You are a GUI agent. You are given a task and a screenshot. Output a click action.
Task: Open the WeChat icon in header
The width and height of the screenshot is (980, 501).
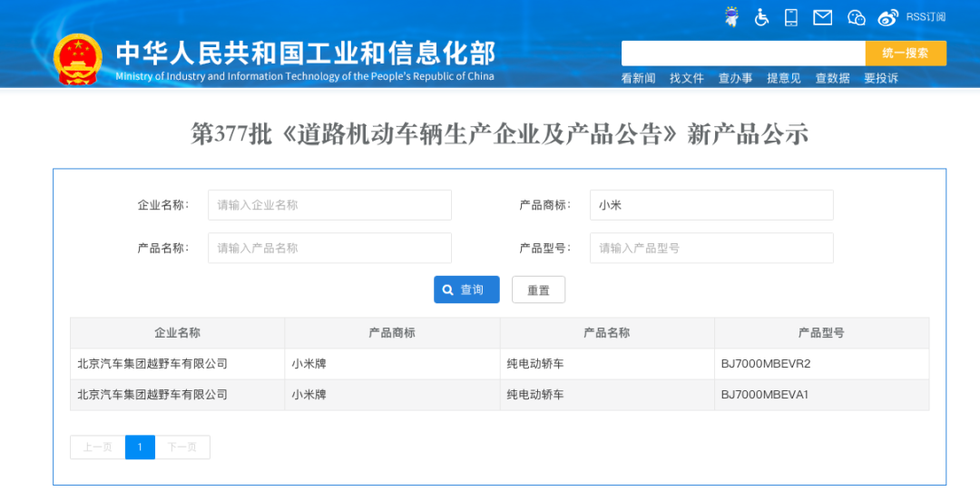(x=856, y=17)
